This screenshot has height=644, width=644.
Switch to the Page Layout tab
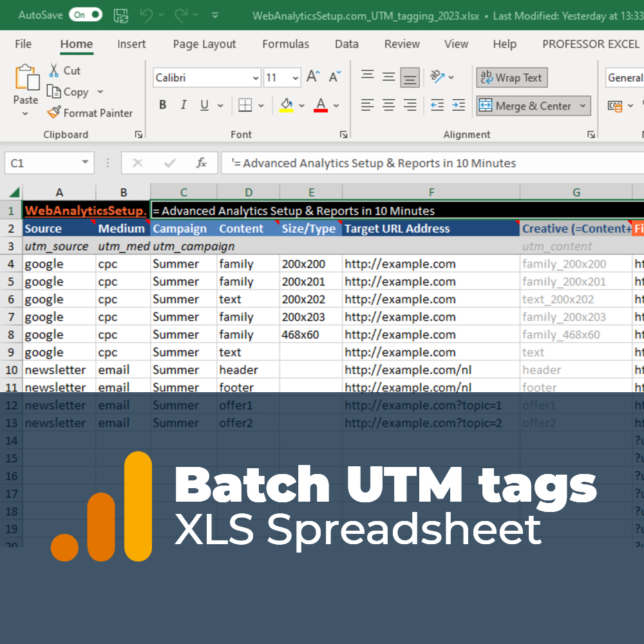point(204,44)
